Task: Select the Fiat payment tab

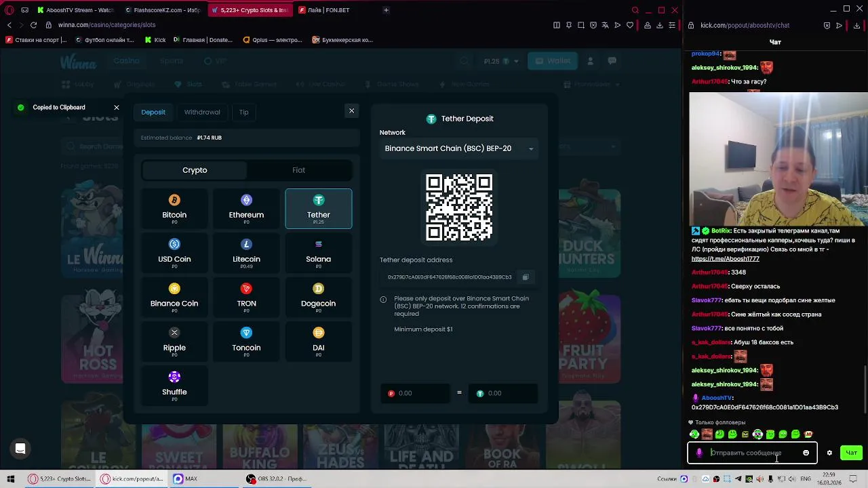Action: point(298,170)
